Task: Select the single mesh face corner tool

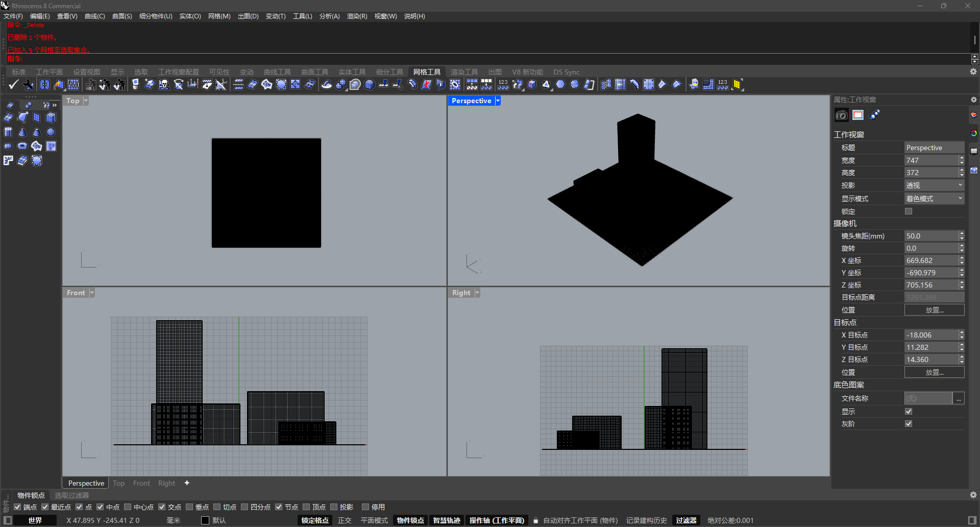Action: tap(22, 117)
